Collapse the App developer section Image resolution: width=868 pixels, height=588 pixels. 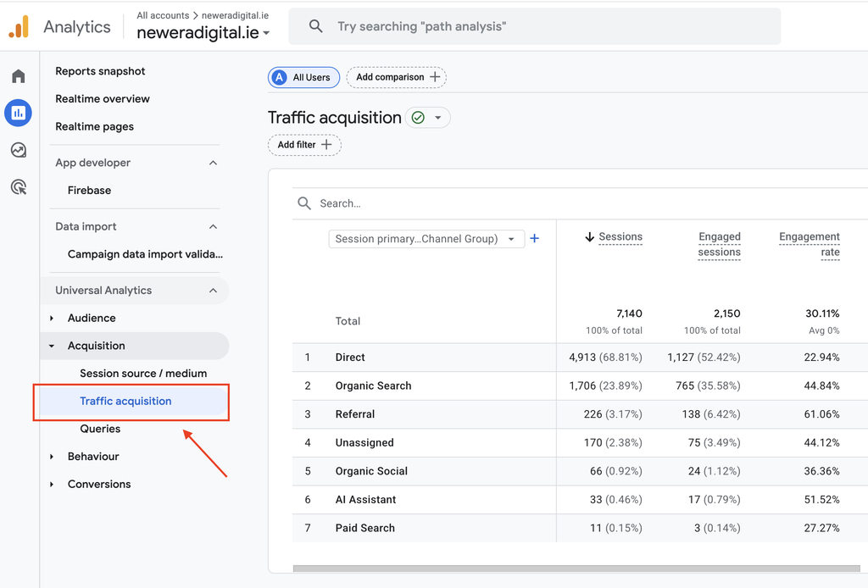tap(213, 163)
